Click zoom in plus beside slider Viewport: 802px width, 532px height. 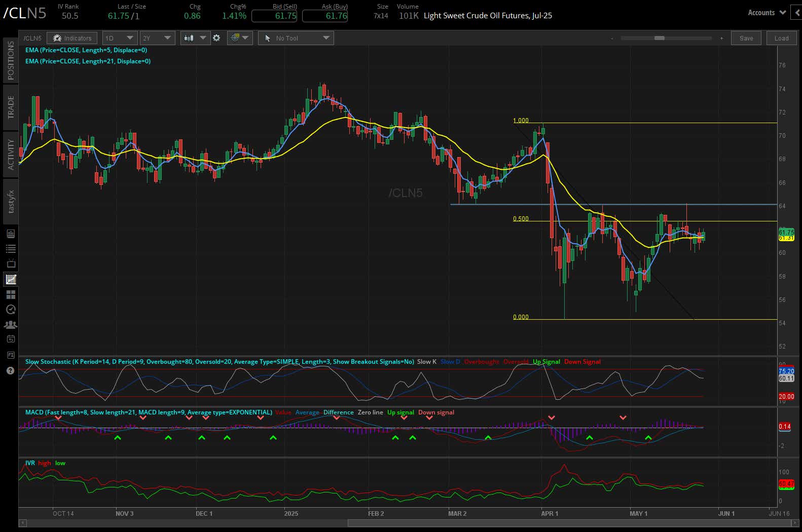pyautogui.click(x=721, y=38)
